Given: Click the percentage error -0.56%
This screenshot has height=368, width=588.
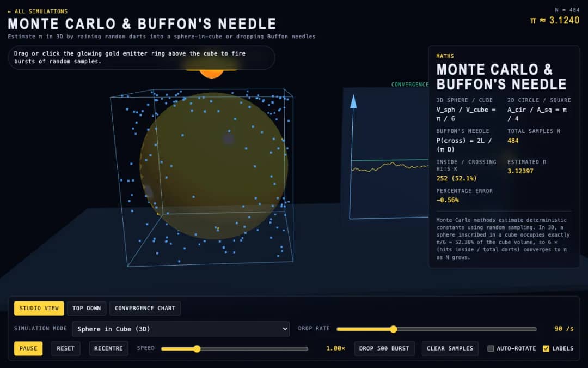Looking at the screenshot, I should [x=448, y=200].
